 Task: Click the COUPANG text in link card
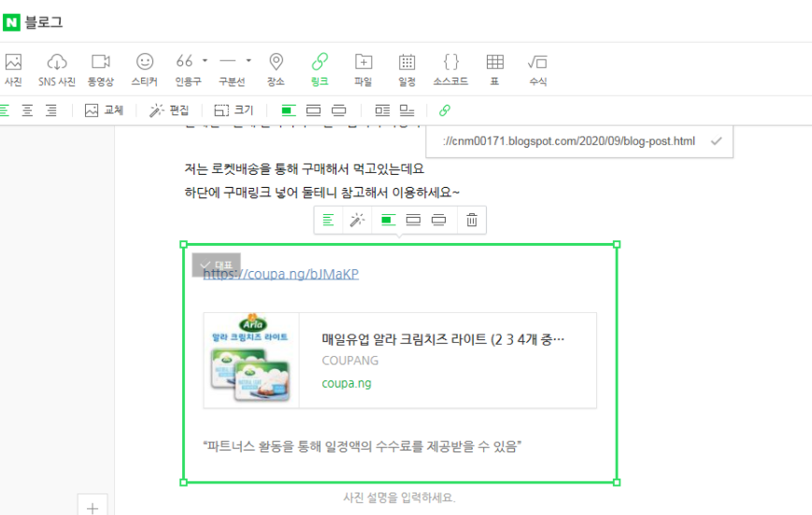(x=350, y=361)
